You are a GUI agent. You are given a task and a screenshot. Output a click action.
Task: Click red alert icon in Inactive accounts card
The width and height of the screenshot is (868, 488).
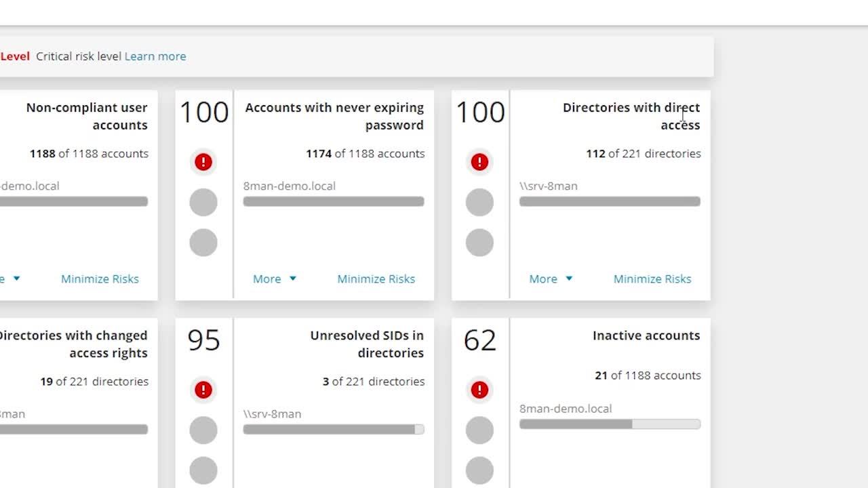pos(479,390)
